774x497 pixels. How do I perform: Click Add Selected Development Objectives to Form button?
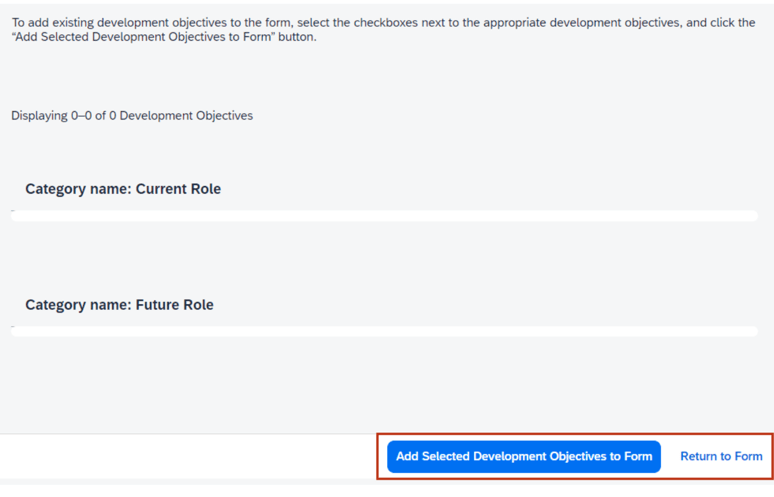click(x=523, y=456)
